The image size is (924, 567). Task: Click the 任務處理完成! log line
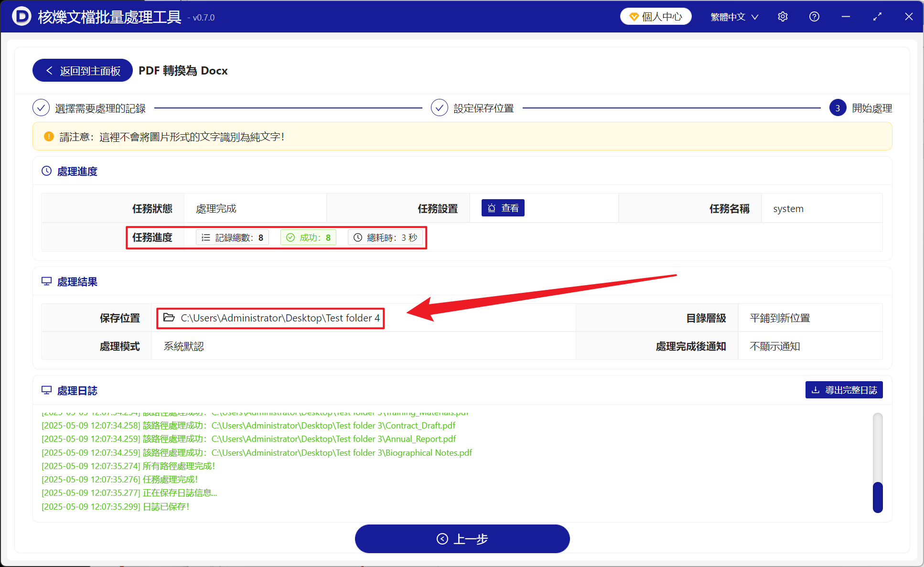119,479
